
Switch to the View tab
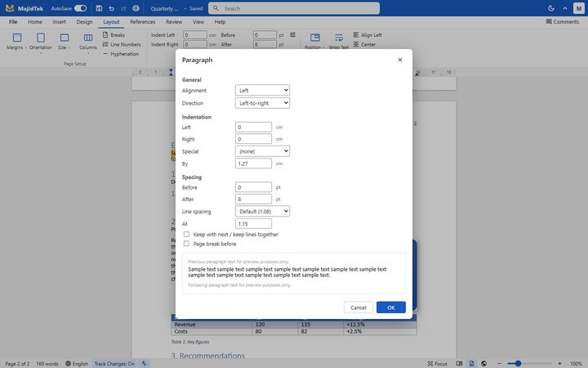(x=198, y=22)
